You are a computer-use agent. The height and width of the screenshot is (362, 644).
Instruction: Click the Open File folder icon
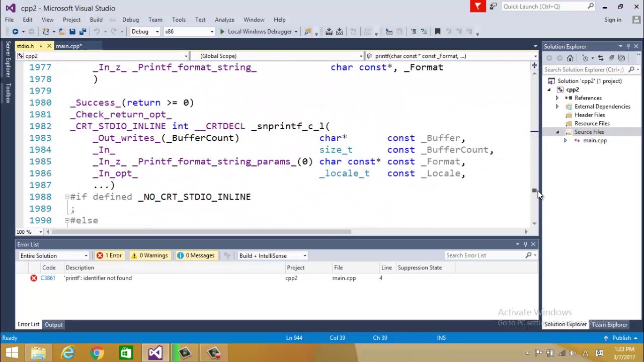click(61, 32)
